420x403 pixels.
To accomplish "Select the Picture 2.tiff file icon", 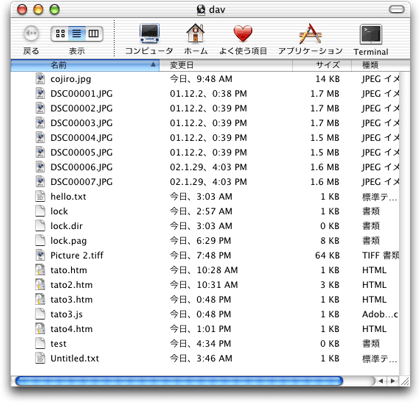I will tap(40, 255).
